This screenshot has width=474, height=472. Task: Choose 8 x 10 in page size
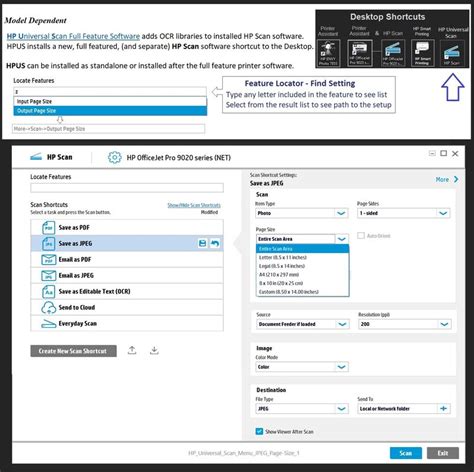(302, 283)
